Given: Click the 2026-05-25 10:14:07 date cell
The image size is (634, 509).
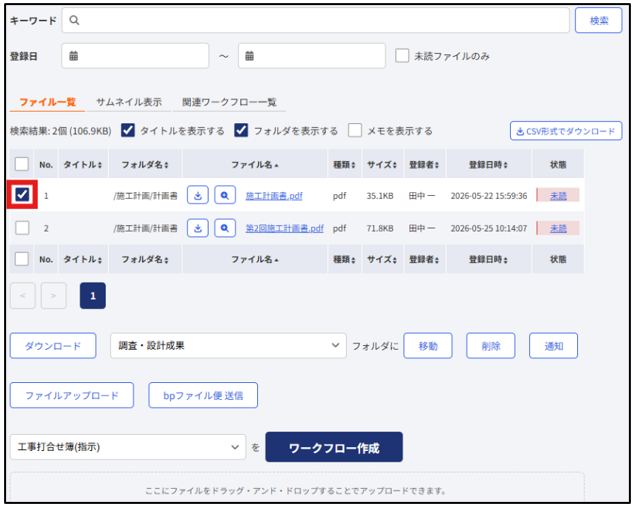Looking at the screenshot, I should (x=489, y=228).
